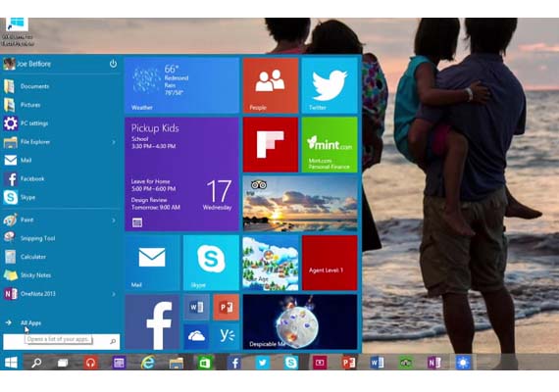Viewport: 559px width, 392px height.
Task: Expand the File Explorer jump list arrow
Action: (x=114, y=142)
